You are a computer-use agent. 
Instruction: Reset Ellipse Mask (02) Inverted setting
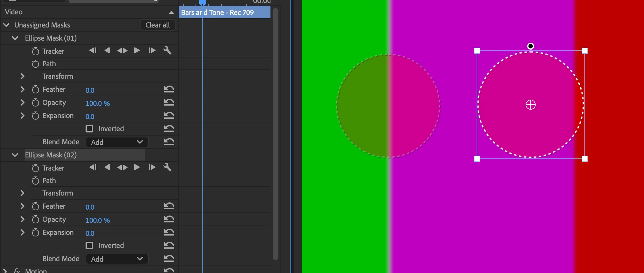pyautogui.click(x=169, y=246)
